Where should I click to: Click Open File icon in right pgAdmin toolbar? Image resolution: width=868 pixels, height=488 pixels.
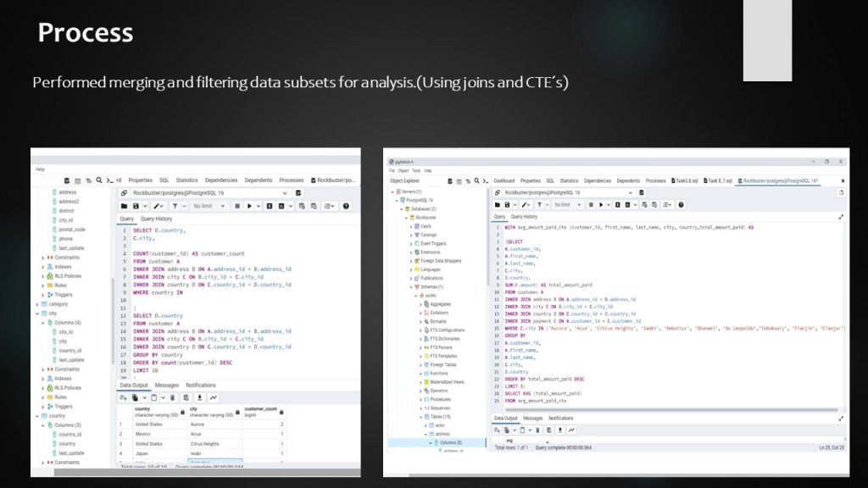(x=498, y=204)
